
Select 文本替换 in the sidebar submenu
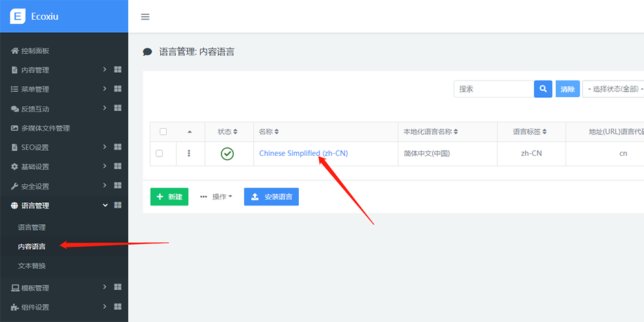32,266
